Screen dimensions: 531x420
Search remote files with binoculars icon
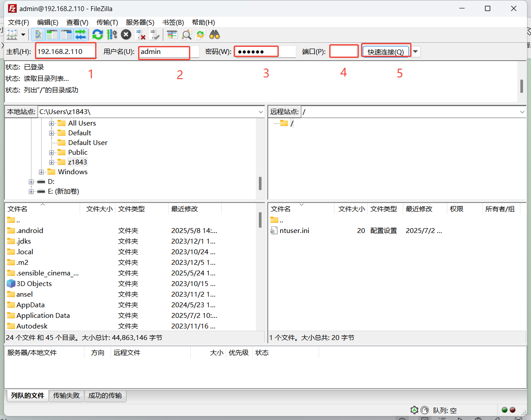215,34
